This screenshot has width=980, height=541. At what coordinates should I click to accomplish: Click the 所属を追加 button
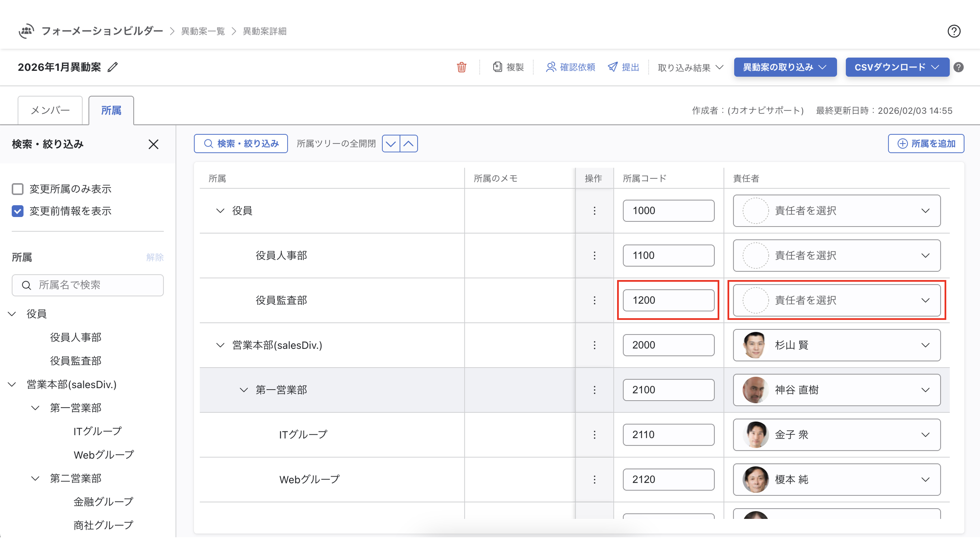coord(925,144)
